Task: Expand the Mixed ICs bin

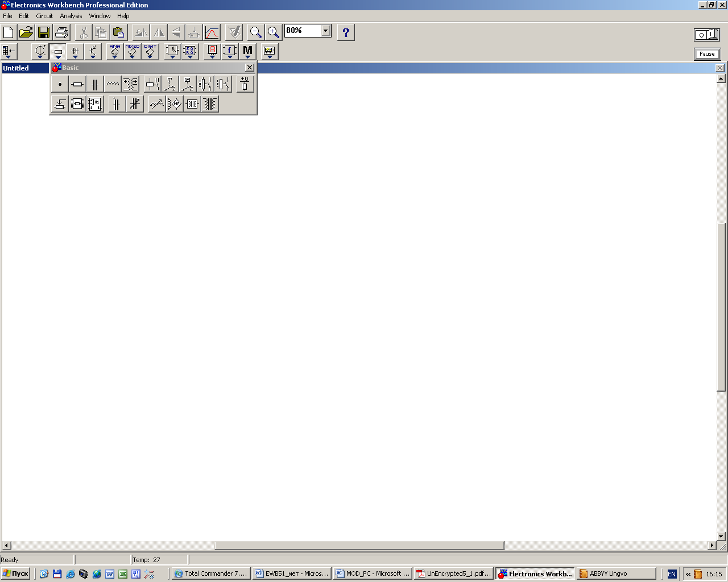Action: click(133, 52)
